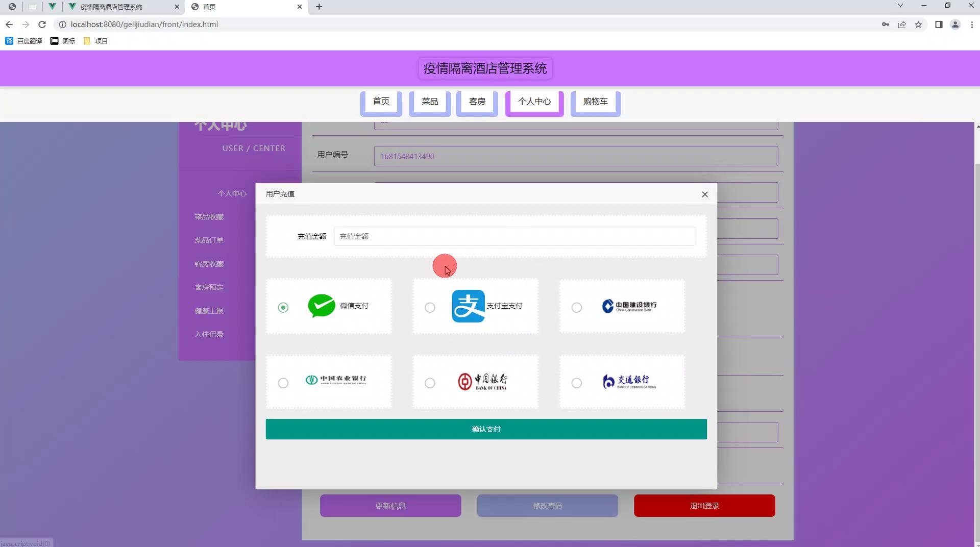Viewport: 980px width, 547px height.
Task: Open 健康上报 in sidebar
Action: pyautogui.click(x=209, y=311)
